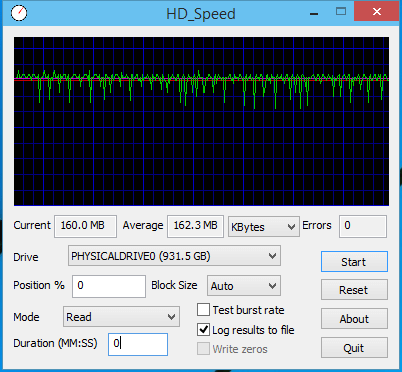
Task: Click the Errors label
Action: point(317,225)
